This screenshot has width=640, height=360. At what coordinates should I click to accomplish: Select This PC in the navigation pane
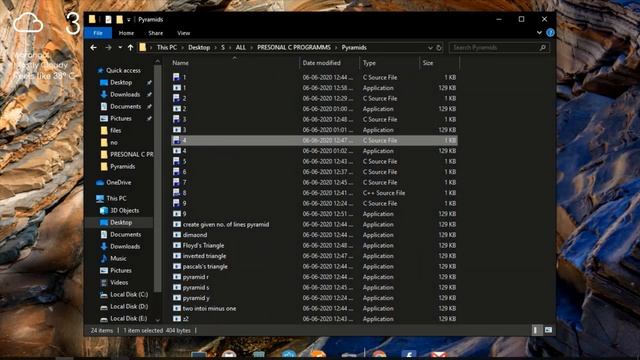click(116, 198)
